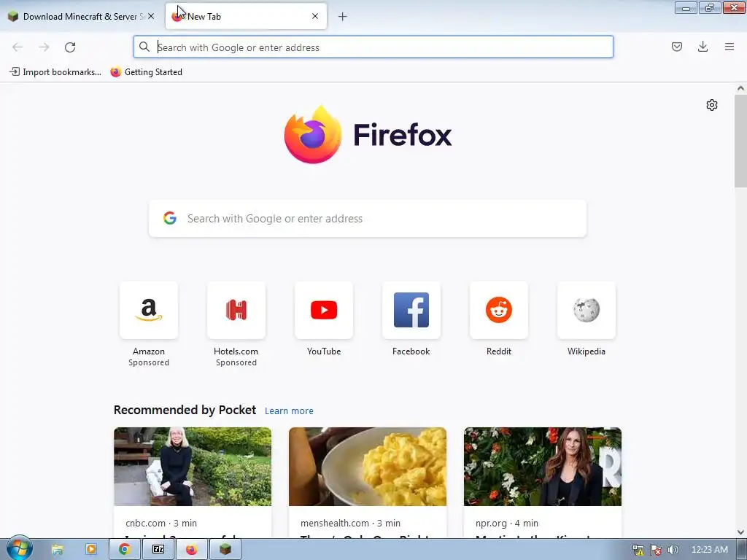The image size is (747, 560).
Task: Switch to Google Chrome in taskbar
Action: pyautogui.click(x=125, y=550)
